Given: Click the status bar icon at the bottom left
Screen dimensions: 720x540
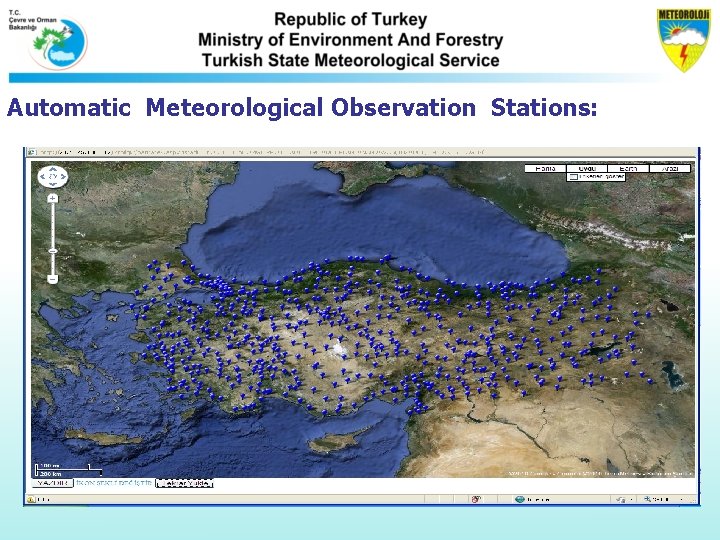Looking at the screenshot, I should click(x=31, y=499).
